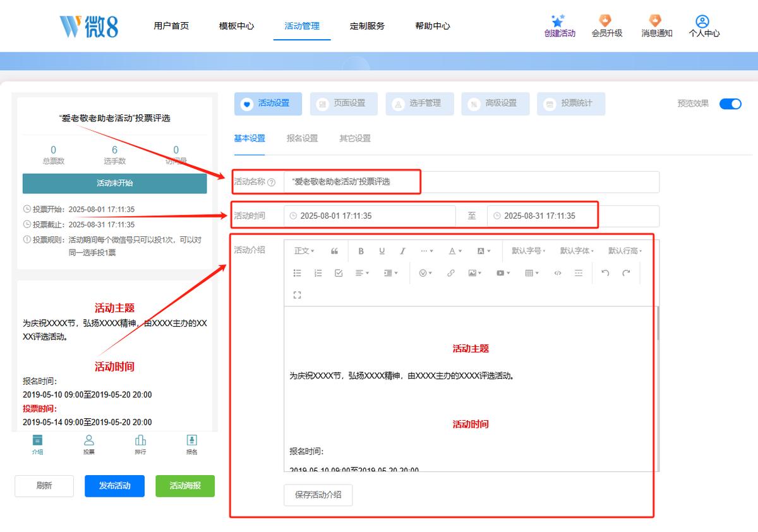Click the green 活动海报 button
This screenshot has width=758, height=532.
[x=185, y=486]
